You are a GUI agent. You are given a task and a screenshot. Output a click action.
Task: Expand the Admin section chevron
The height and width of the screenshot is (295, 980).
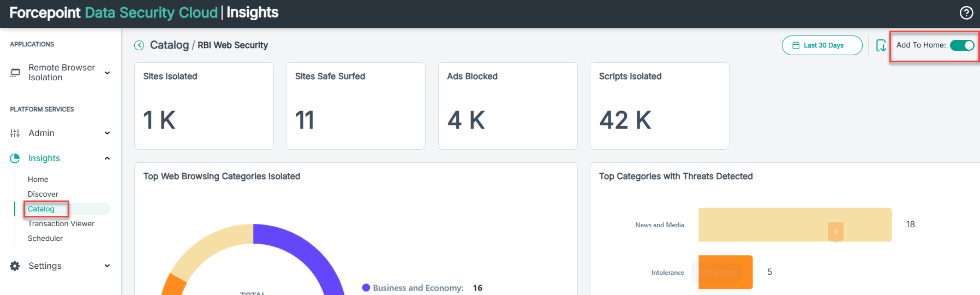107,133
